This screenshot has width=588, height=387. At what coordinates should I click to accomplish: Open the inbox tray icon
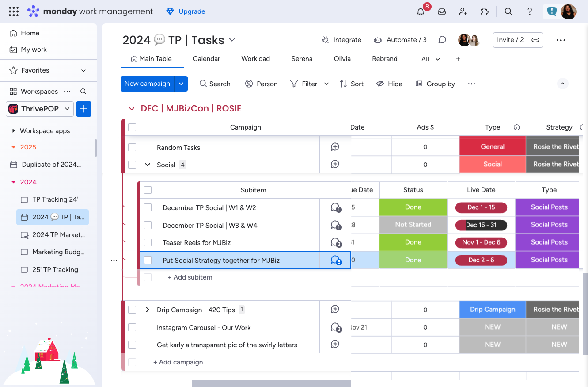(442, 12)
